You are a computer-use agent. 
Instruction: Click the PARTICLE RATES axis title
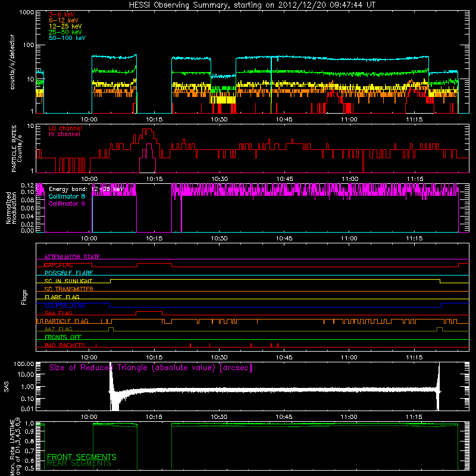tap(14, 148)
